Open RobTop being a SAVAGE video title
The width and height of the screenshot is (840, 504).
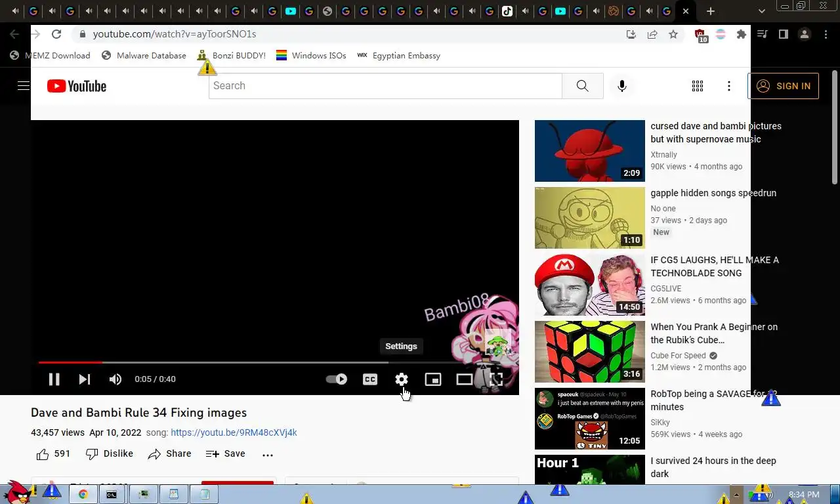click(x=714, y=400)
